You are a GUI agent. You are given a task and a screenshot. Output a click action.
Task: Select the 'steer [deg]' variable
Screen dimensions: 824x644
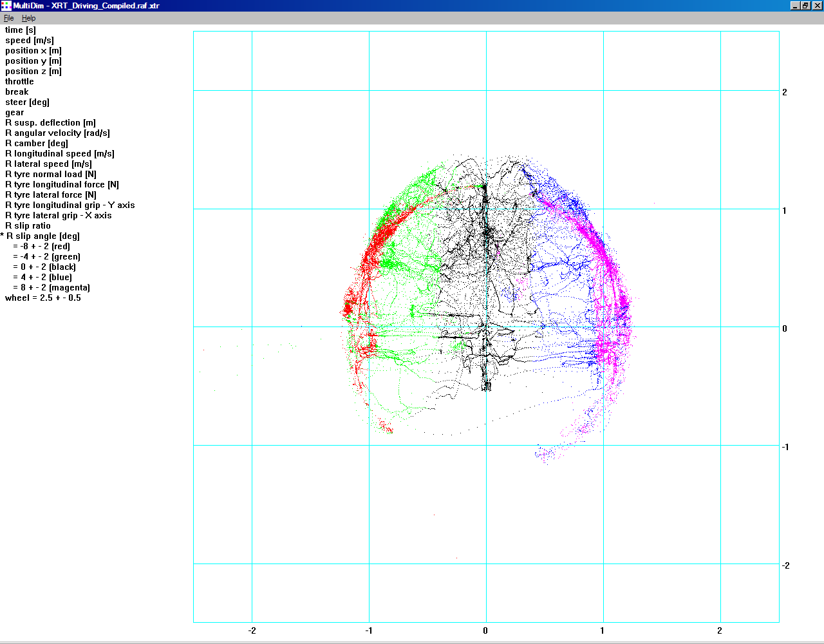coord(27,102)
